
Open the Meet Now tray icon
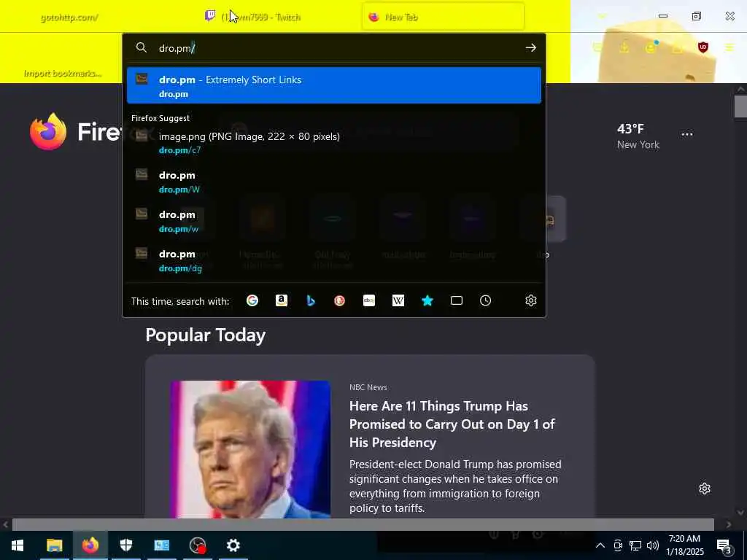tap(617, 545)
